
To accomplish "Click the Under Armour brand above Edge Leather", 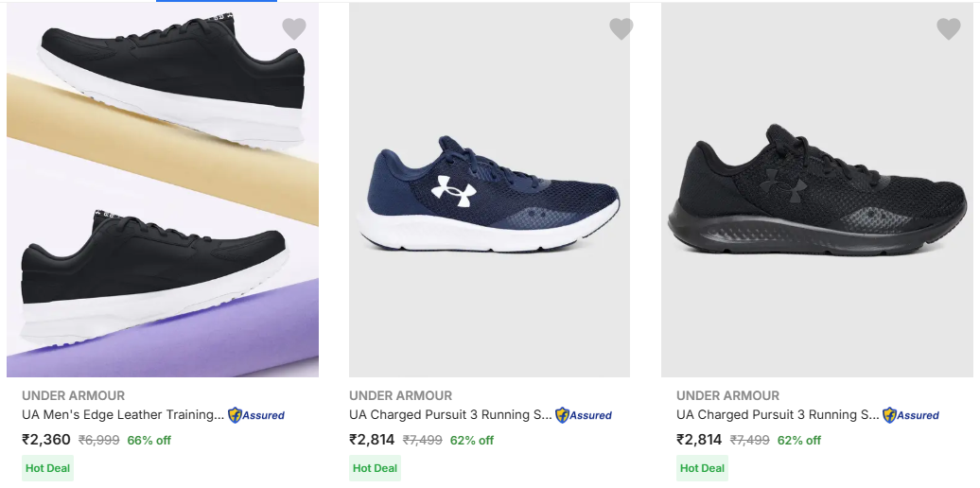I will (x=73, y=395).
